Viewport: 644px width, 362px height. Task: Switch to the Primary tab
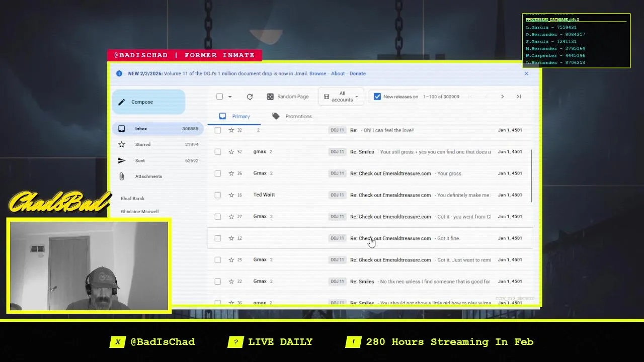[234, 116]
